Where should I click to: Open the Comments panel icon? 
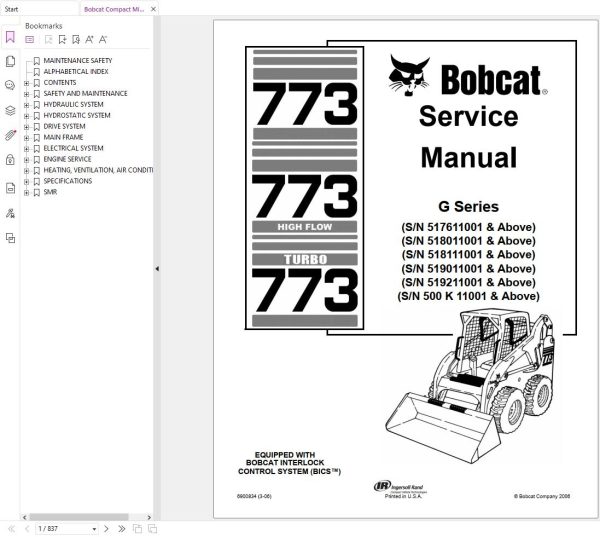[x=10, y=85]
